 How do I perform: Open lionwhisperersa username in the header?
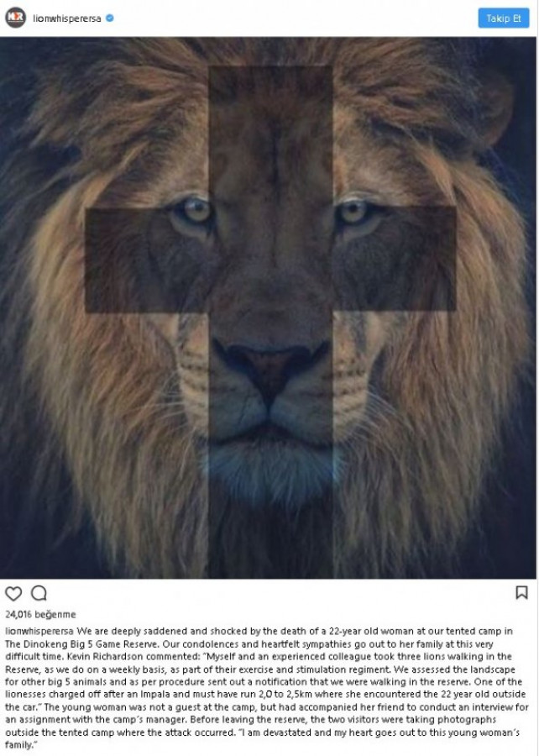[x=67, y=18]
